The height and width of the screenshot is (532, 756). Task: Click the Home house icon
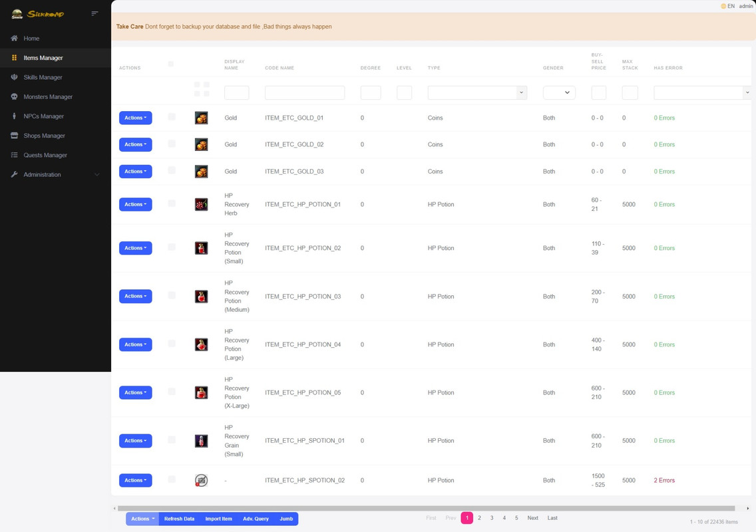click(x=15, y=38)
